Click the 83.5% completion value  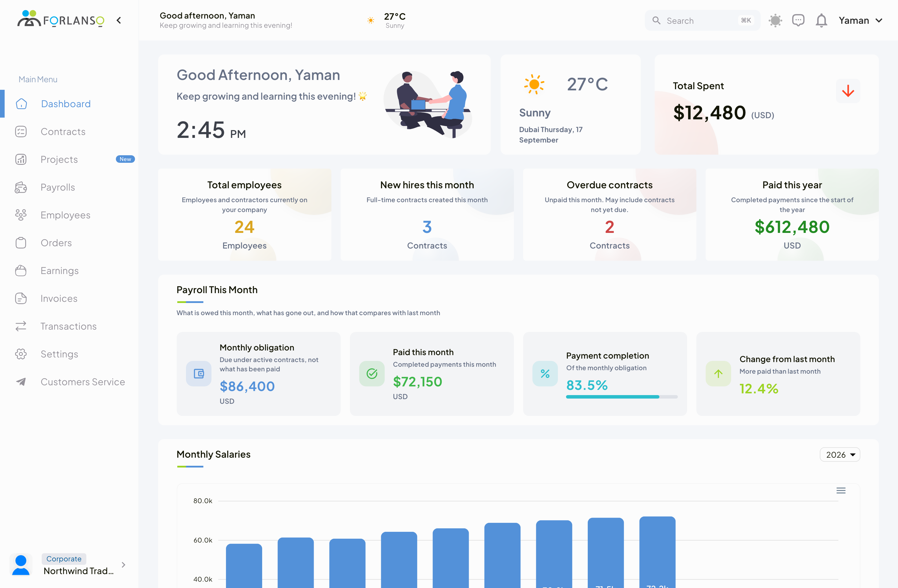587,385
